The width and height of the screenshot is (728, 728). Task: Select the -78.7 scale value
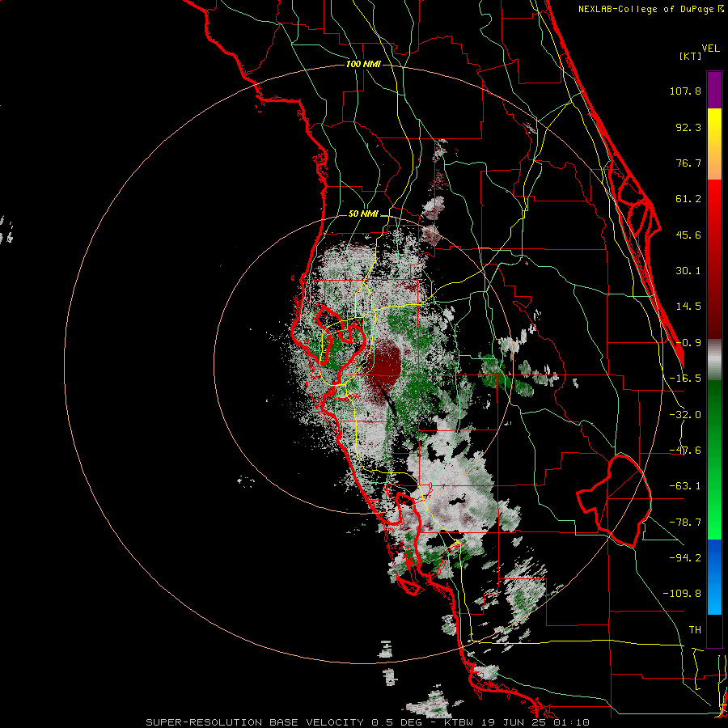685,523
